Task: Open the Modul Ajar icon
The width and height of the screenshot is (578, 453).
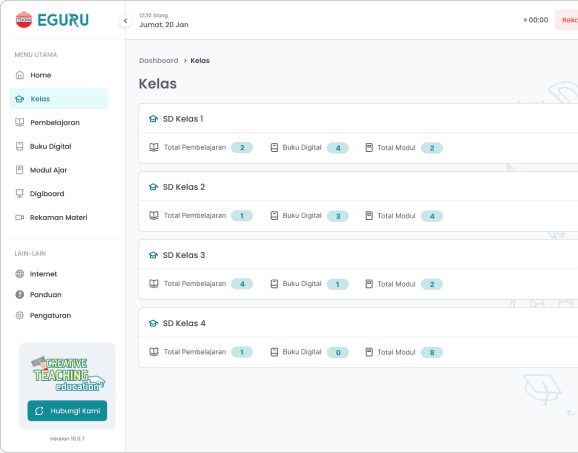Action: click(x=20, y=170)
